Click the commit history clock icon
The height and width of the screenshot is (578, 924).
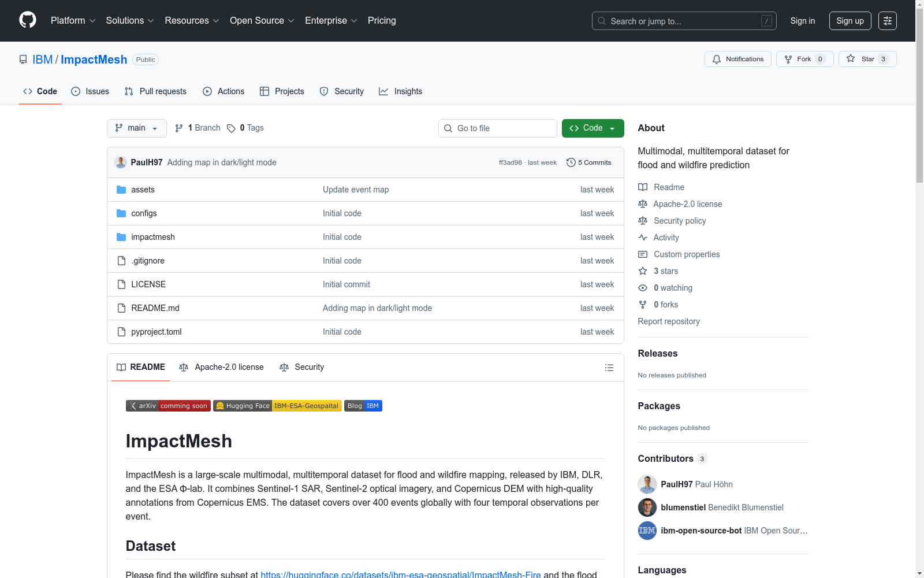point(571,162)
